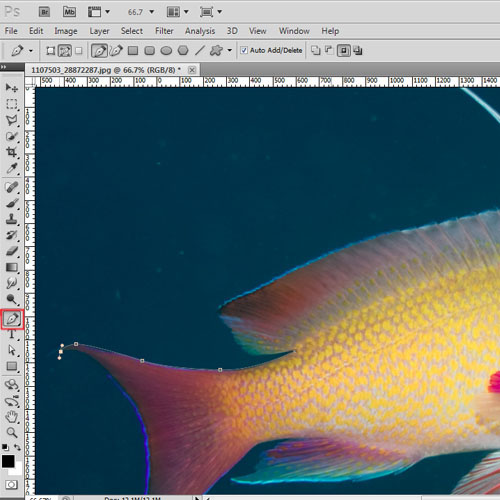Open shape geometry options dropdown
This screenshot has height=500, width=500.
pos(230,51)
